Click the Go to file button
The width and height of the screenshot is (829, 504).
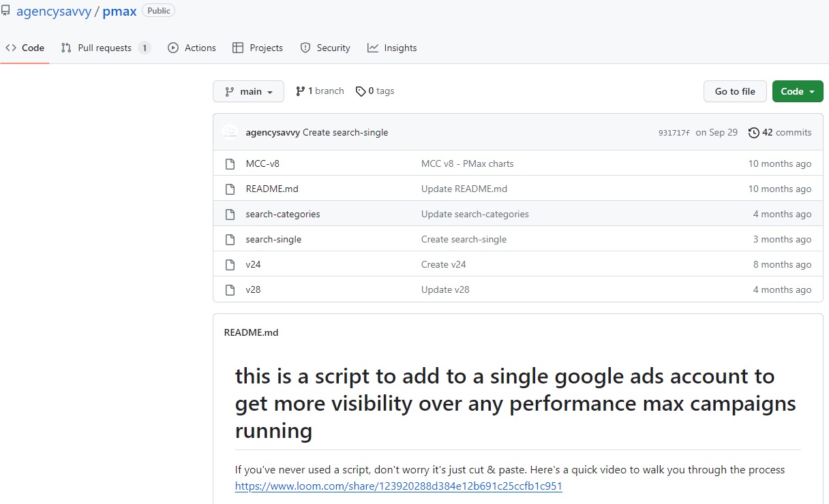[x=735, y=91]
